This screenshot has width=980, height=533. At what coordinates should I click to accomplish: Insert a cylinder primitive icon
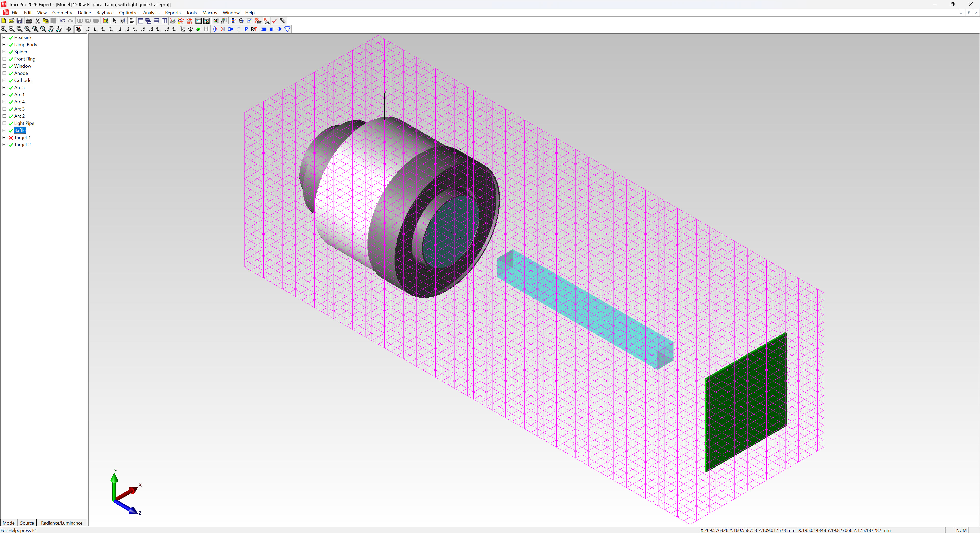point(264,29)
